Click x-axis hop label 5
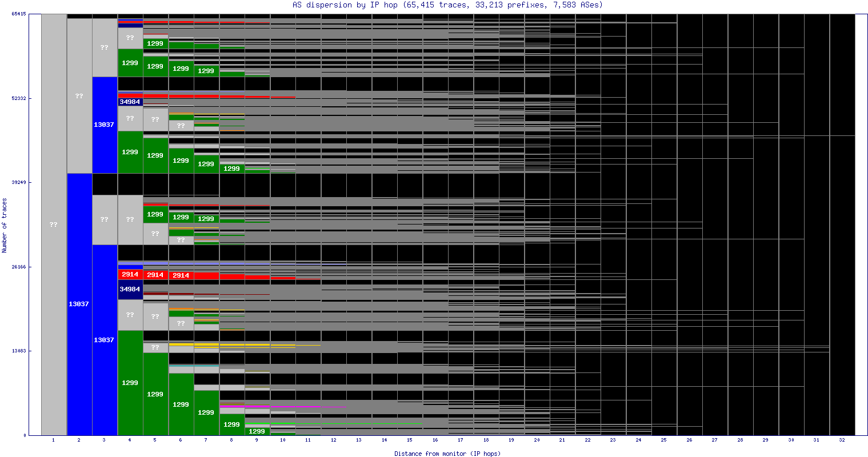868x457 pixels. coord(155,440)
